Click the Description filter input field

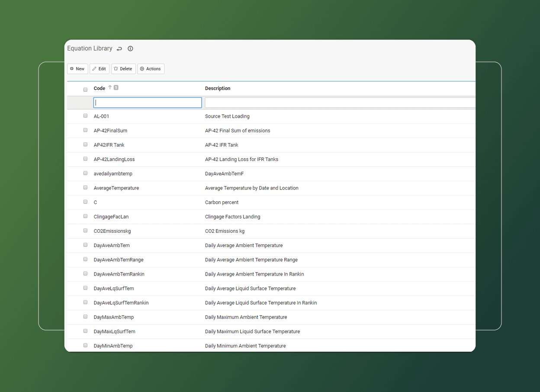point(340,103)
